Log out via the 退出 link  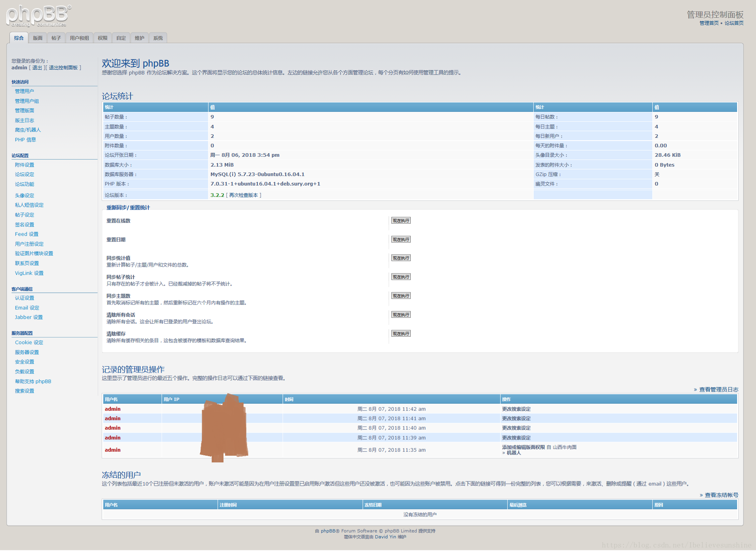pyautogui.click(x=36, y=67)
